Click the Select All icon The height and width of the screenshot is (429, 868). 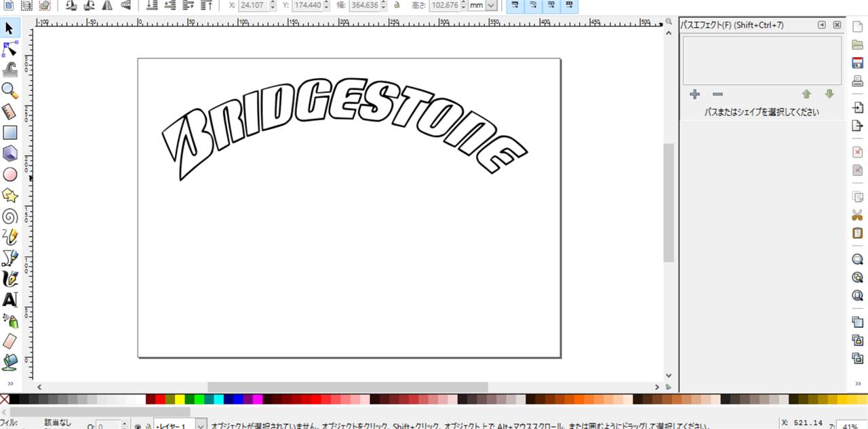click(9, 5)
